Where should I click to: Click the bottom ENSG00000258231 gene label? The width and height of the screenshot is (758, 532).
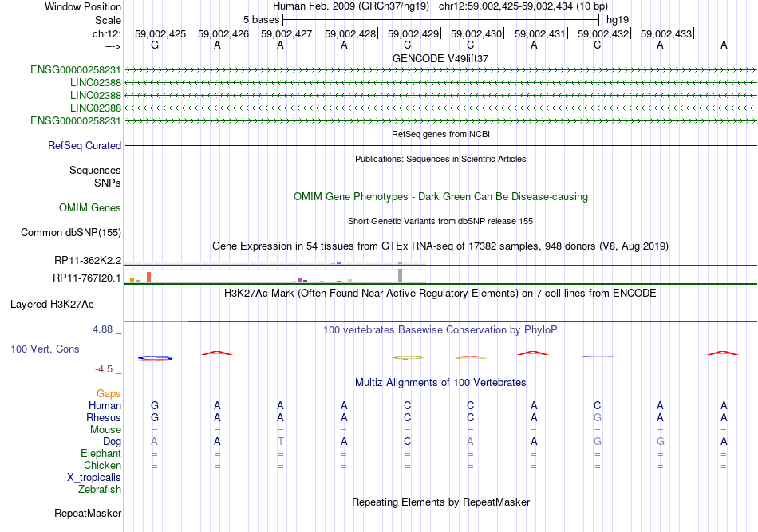tap(76, 120)
